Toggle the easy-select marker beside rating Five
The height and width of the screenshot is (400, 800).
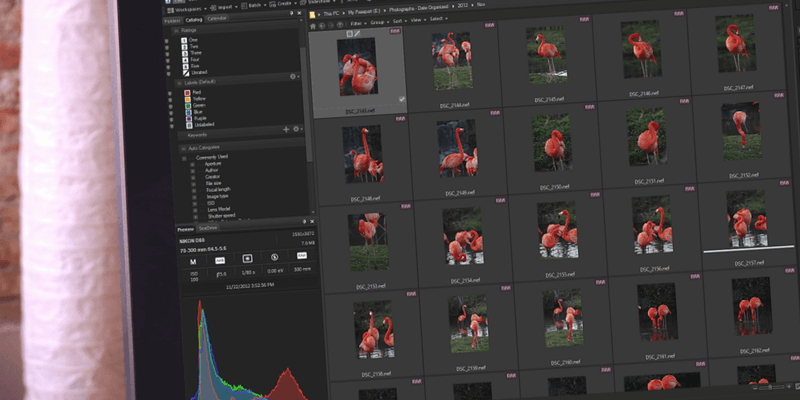pyautogui.click(x=168, y=67)
